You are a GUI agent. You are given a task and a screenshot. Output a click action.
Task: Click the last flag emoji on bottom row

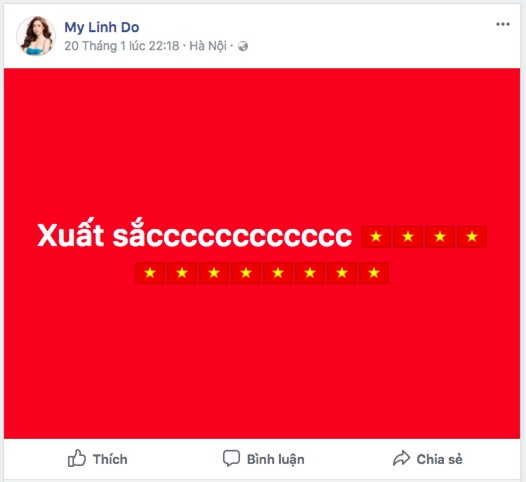pyautogui.click(x=374, y=273)
